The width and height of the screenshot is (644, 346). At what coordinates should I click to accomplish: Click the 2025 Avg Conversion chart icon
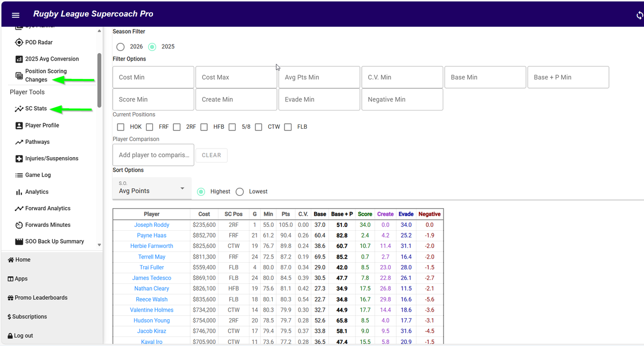(19, 59)
